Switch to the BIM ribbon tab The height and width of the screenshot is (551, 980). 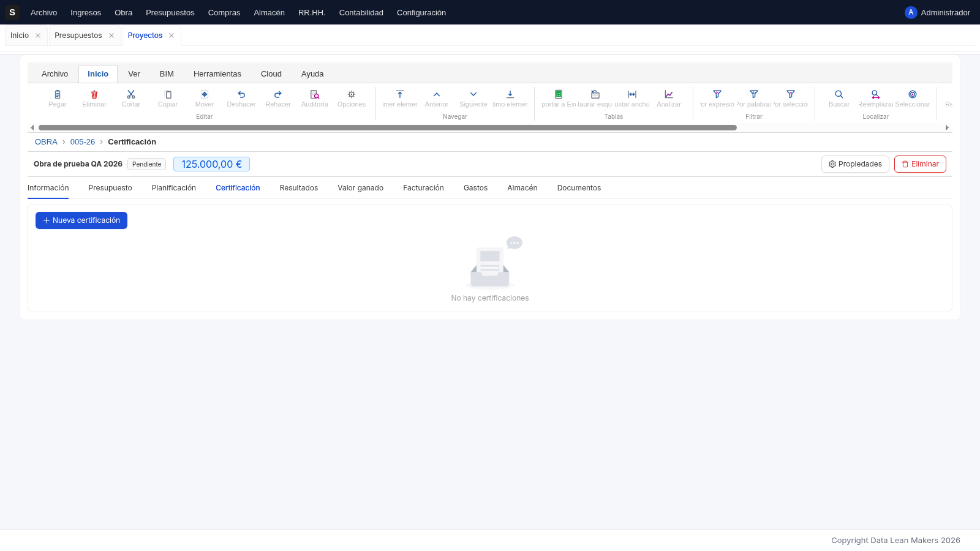pos(167,74)
